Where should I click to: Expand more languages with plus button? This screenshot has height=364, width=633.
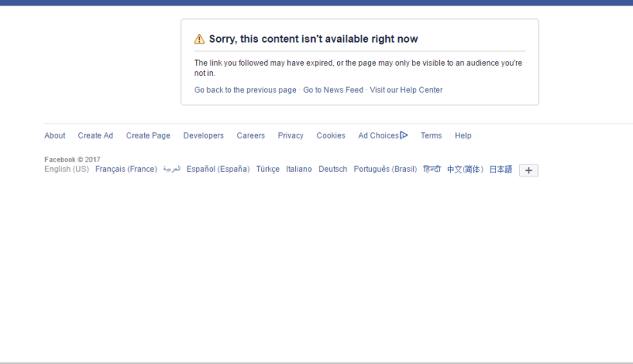529,170
